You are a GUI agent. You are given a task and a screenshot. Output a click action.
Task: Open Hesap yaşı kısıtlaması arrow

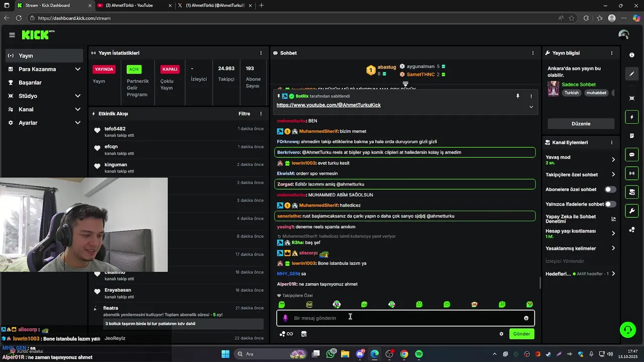tap(613, 233)
